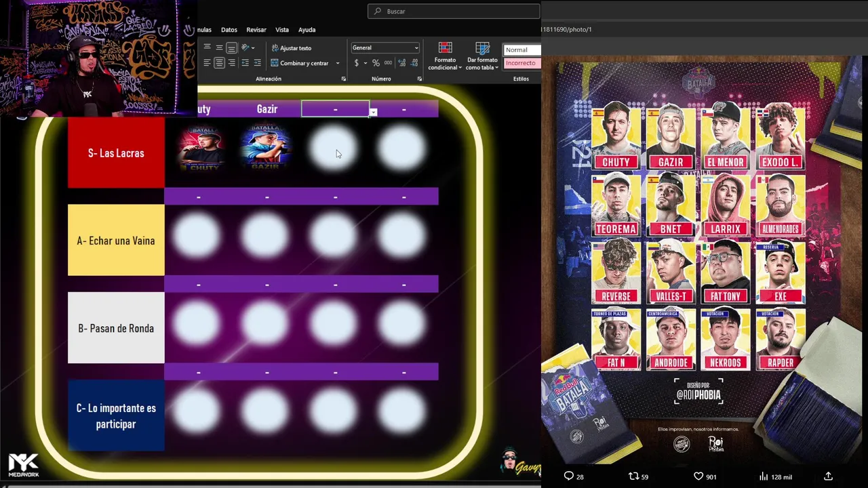The width and height of the screenshot is (868, 488).
Task: Click the RAPDER card on the poster
Action: point(781,338)
